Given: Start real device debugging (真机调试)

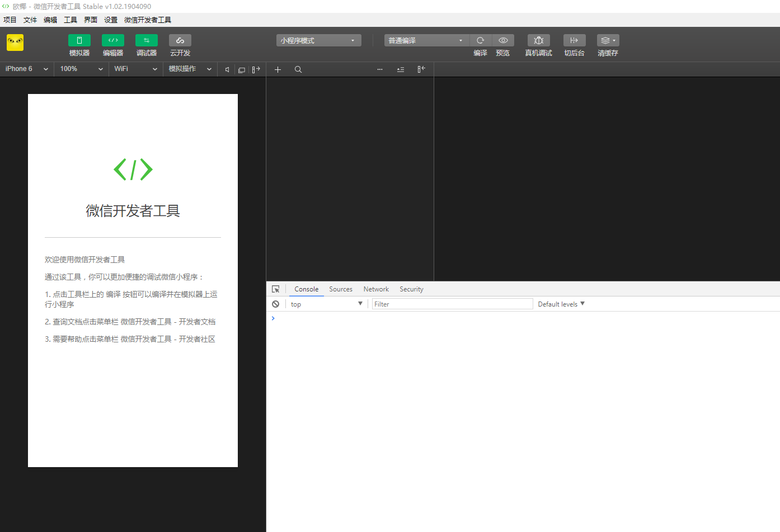Looking at the screenshot, I should (x=539, y=40).
